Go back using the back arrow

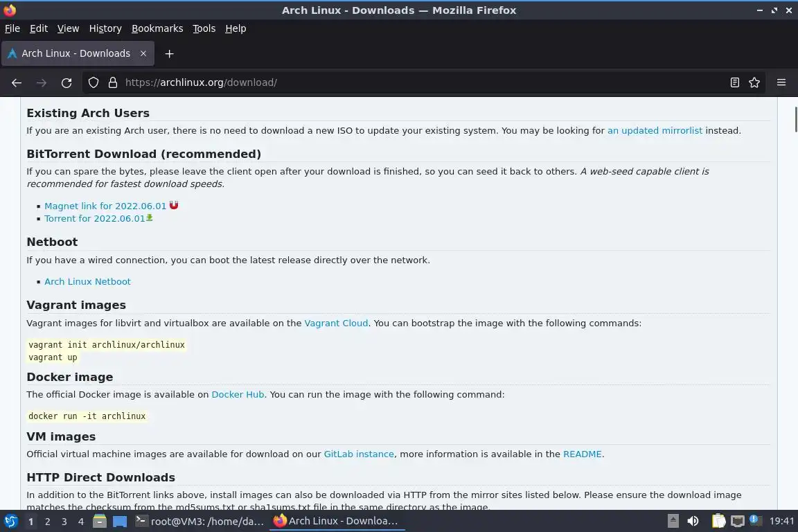pos(17,82)
